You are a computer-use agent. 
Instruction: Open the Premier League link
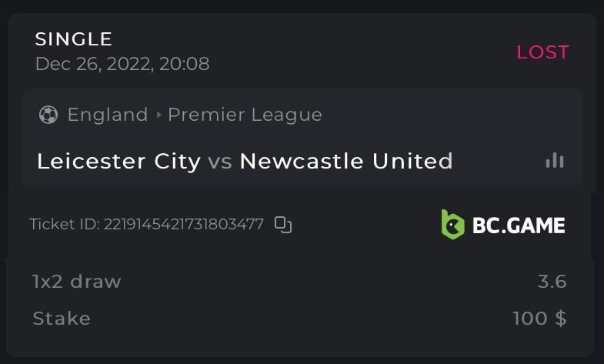[245, 115]
